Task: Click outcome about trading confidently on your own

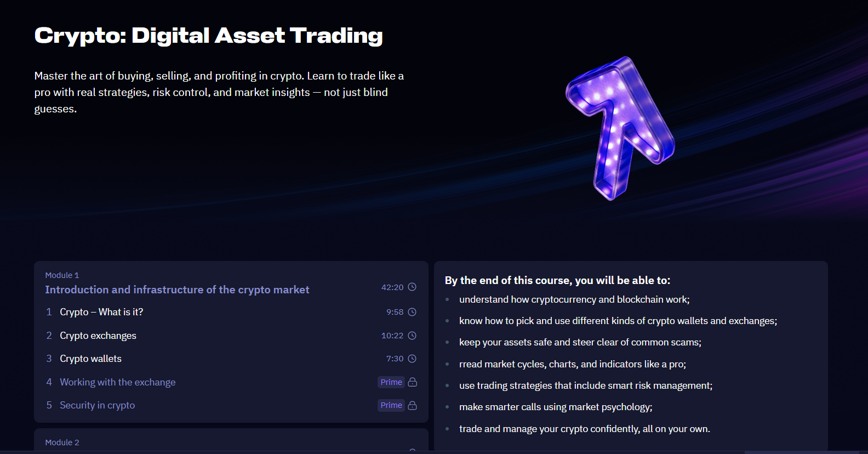Action: pyautogui.click(x=585, y=429)
